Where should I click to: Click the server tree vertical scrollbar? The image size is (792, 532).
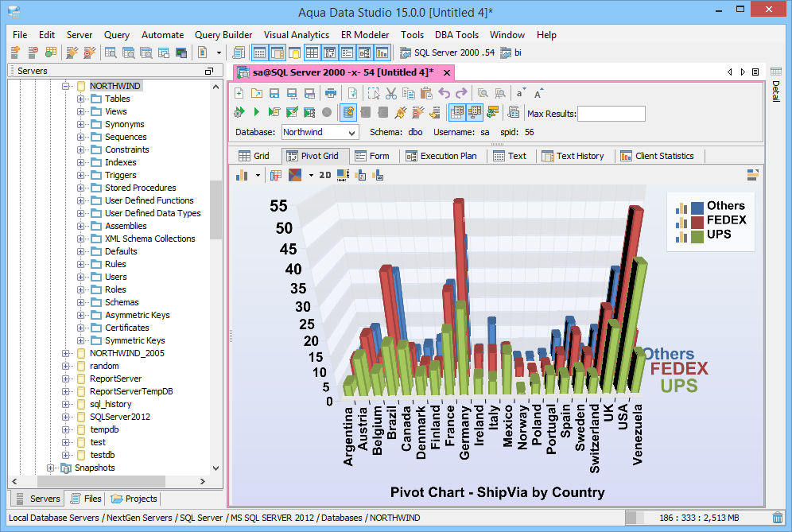(215, 209)
